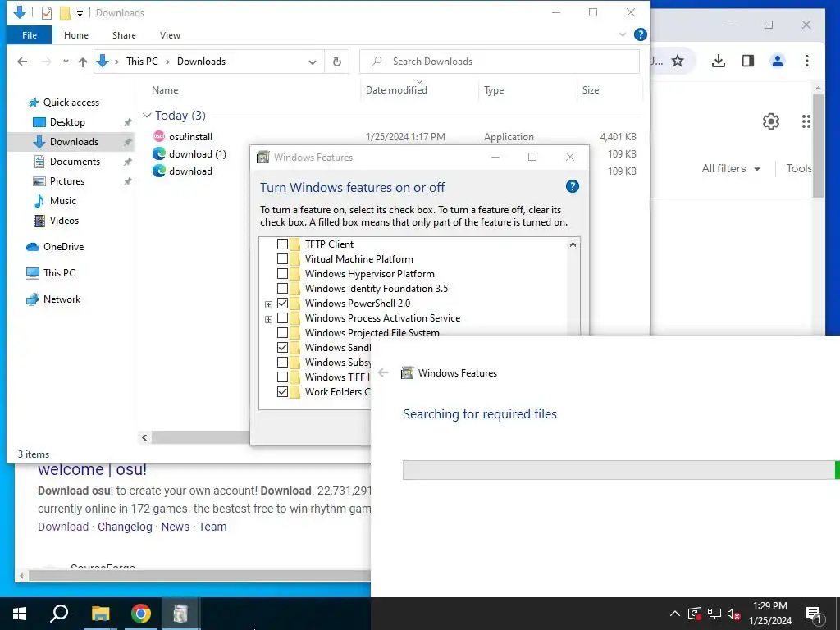Open the Windows Start menu

coord(20,614)
